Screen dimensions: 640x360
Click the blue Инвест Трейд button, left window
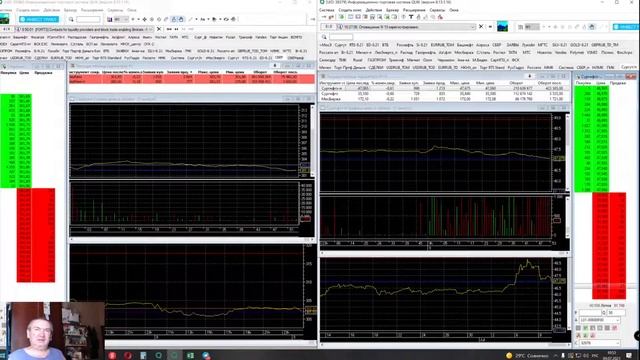click(39, 19)
